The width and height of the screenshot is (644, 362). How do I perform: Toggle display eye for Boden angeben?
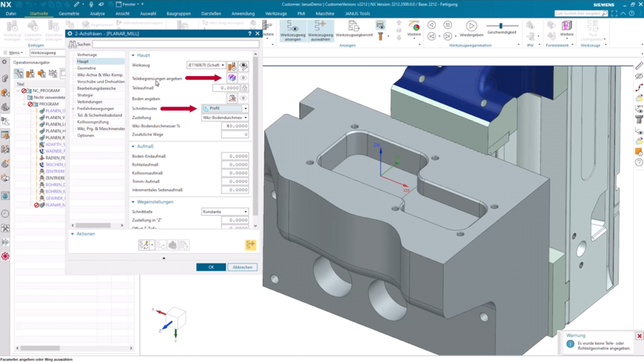243,98
